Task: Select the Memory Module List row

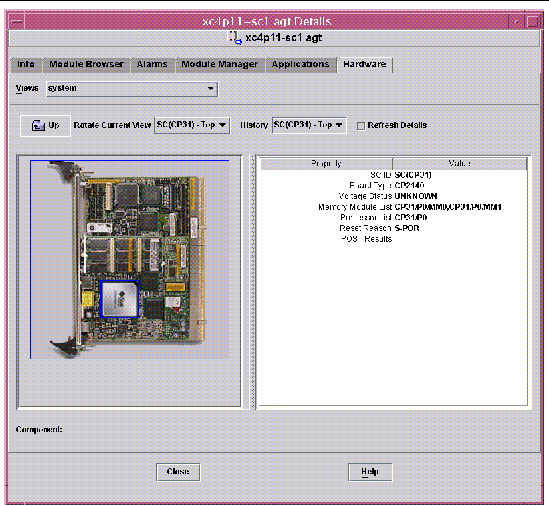Action: coord(394,207)
